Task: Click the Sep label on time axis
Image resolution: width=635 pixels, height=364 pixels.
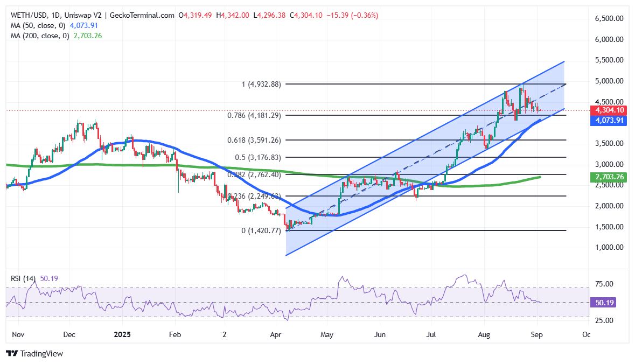Action: click(536, 334)
